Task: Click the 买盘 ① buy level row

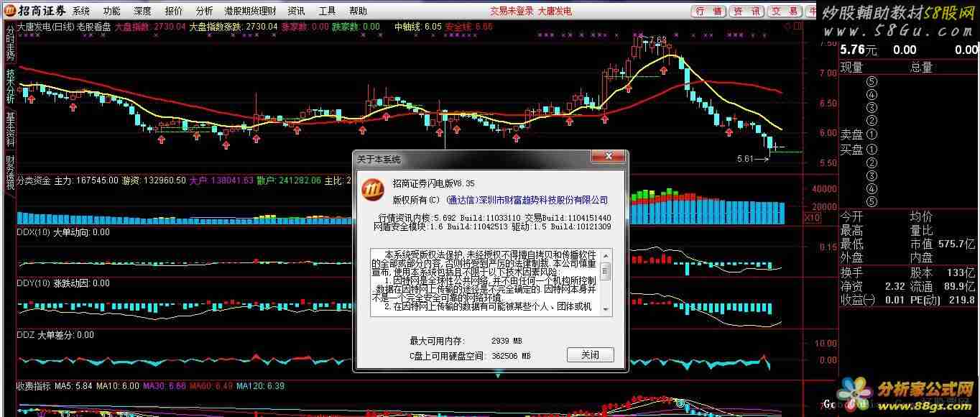Action: click(x=859, y=150)
